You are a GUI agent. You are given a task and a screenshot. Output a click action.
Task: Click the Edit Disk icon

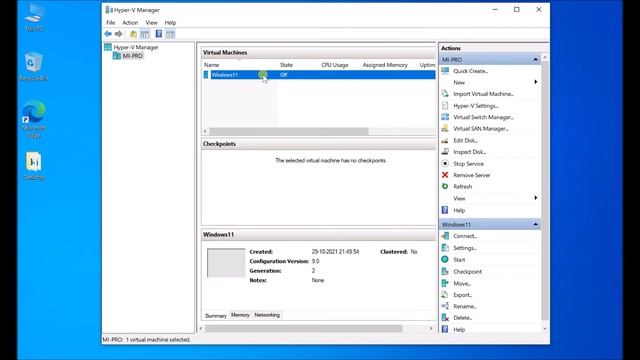pos(445,140)
